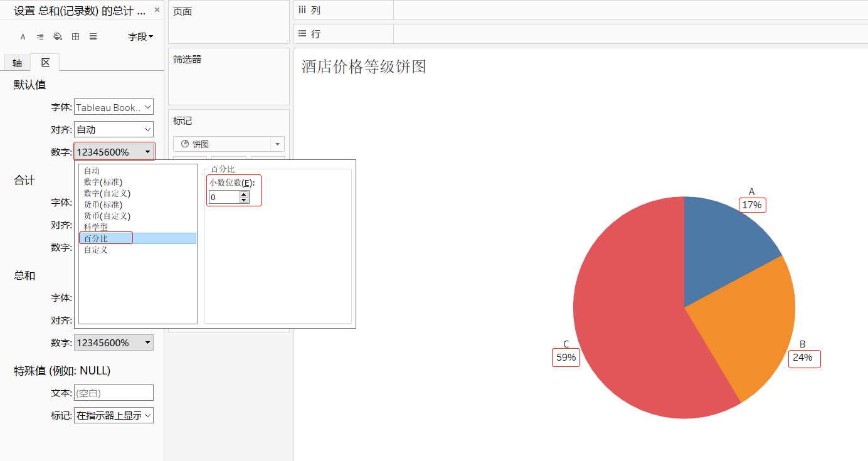
Task: Open the borders formatting grid icon
Action: point(75,37)
